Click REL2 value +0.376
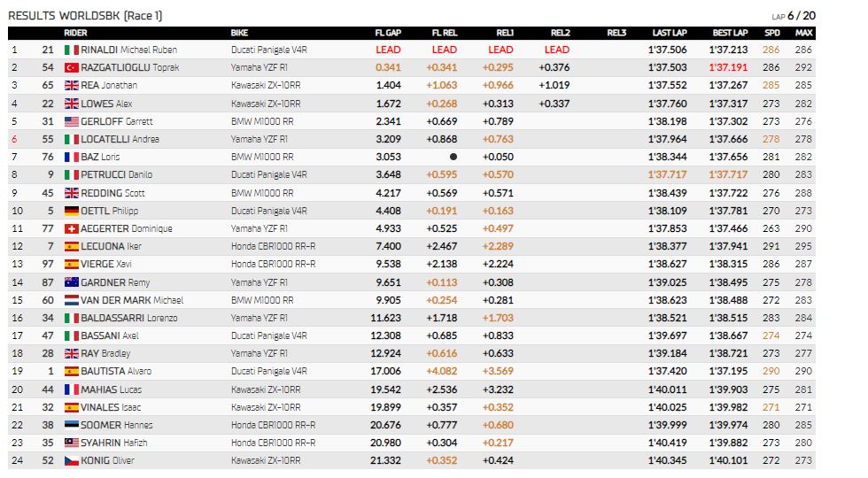The width and height of the screenshot is (868, 478). [554, 67]
